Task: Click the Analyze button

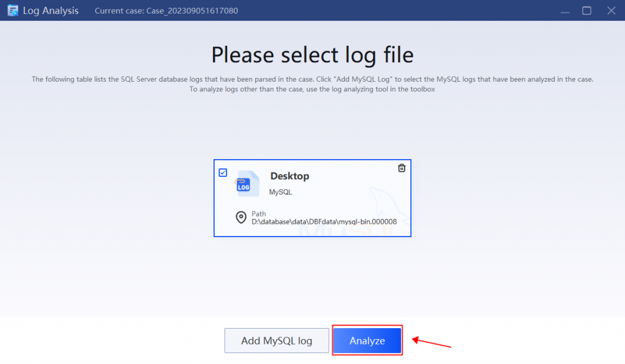Action: [367, 341]
